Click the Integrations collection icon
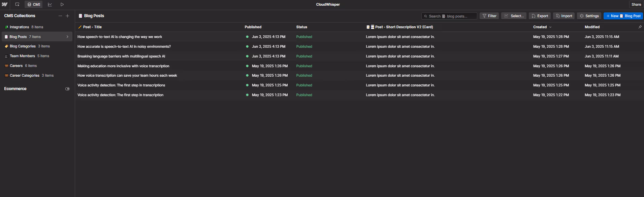This screenshot has height=197, width=644. click(6, 27)
